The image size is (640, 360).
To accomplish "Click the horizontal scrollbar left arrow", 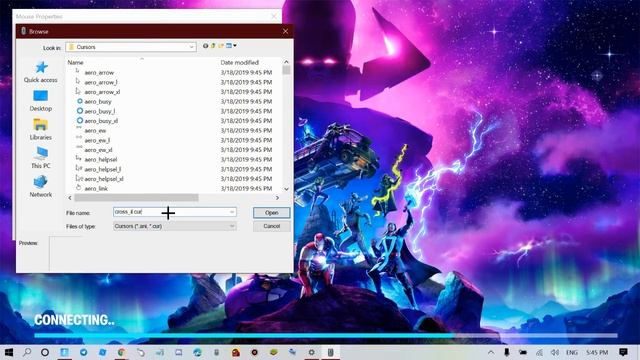I will (70, 198).
